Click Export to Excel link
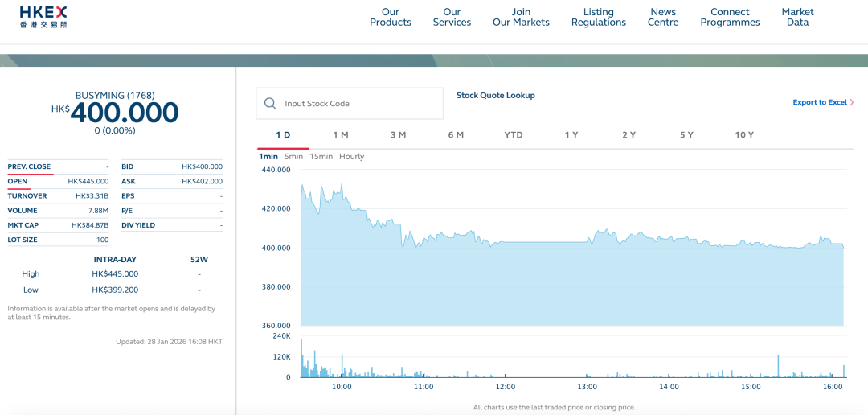This screenshot has width=868, height=415. [x=820, y=103]
